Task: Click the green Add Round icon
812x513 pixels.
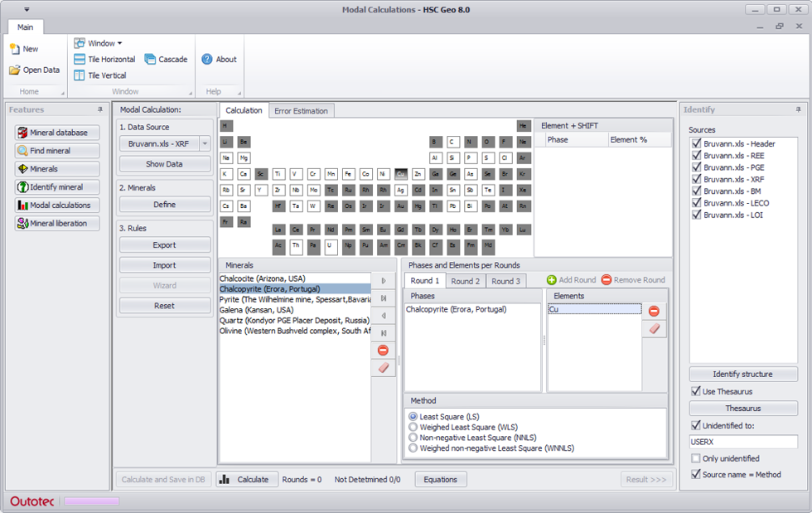Action: 552,280
